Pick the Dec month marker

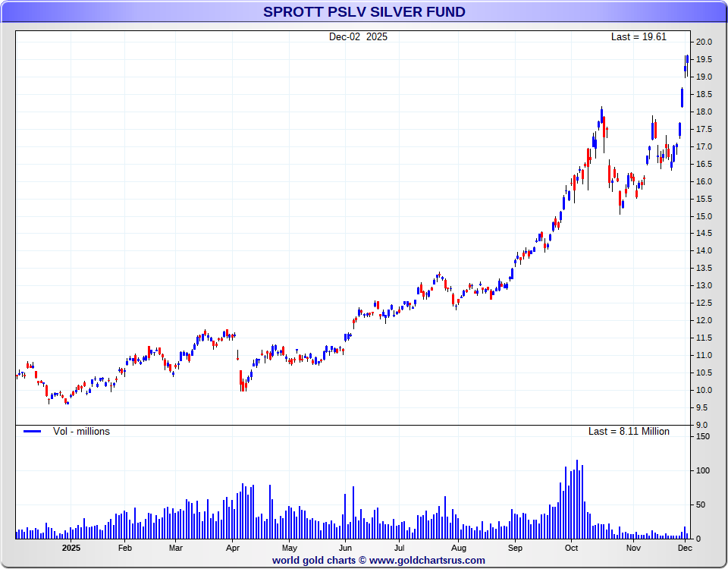[x=684, y=548]
